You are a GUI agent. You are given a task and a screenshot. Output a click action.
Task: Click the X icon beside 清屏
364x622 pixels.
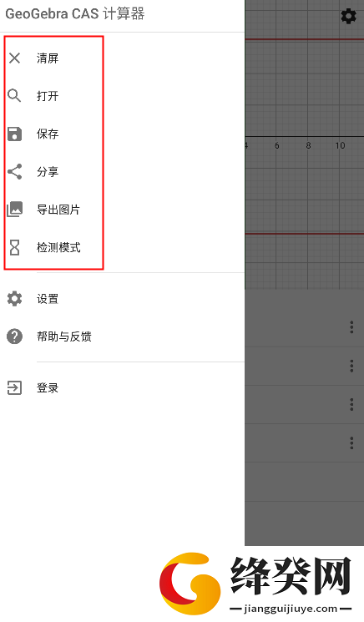click(15, 58)
